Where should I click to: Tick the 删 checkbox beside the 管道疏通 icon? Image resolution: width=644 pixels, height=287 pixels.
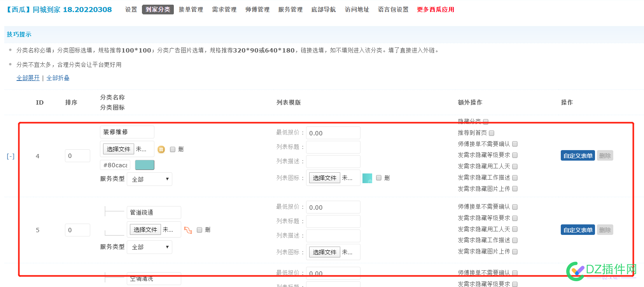tap(199, 230)
